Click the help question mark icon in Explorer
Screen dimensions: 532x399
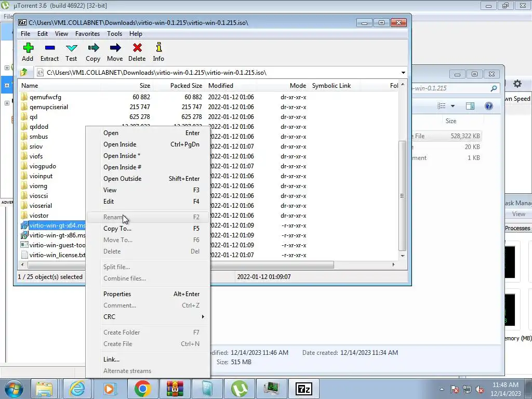coord(488,106)
